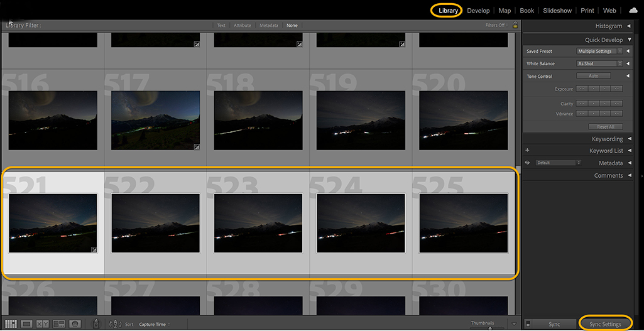Expand the Keywording panel

pos(629,139)
